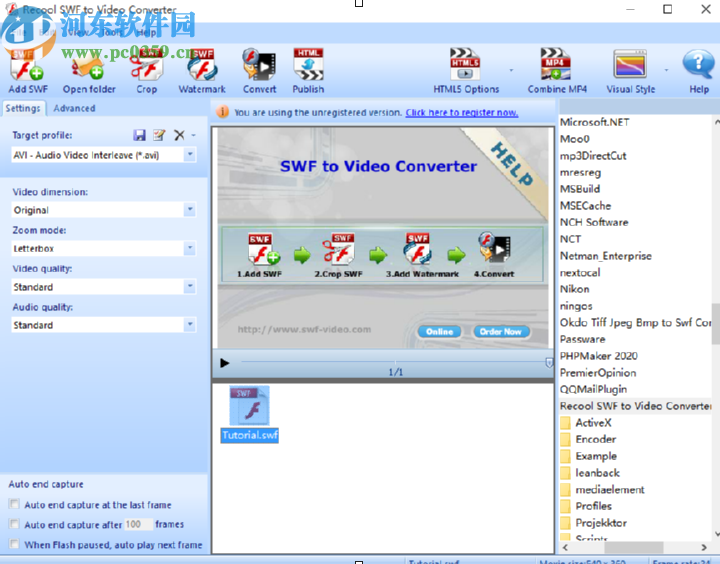
Task: Select MSBuild in folder list
Action: pos(580,189)
